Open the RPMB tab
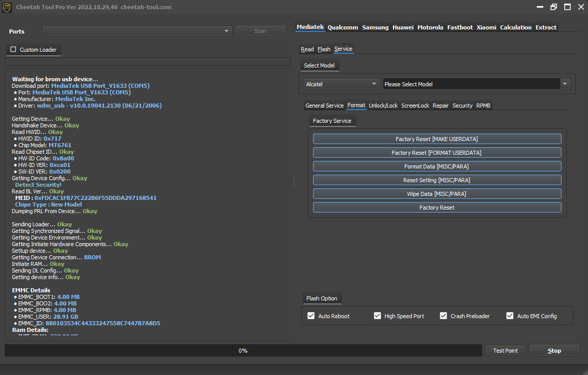The height and width of the screenshot is (375, 588). (x=483, y=106)
